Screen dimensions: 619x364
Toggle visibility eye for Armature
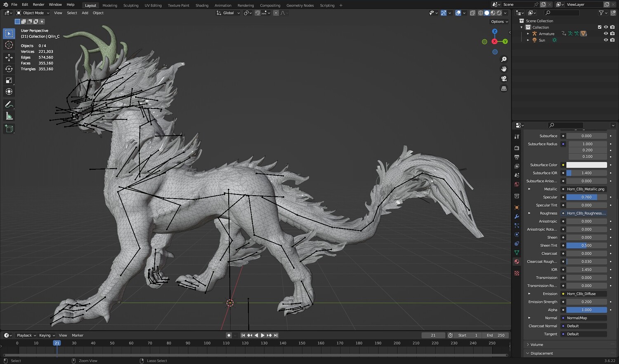[x=606, y=34]
